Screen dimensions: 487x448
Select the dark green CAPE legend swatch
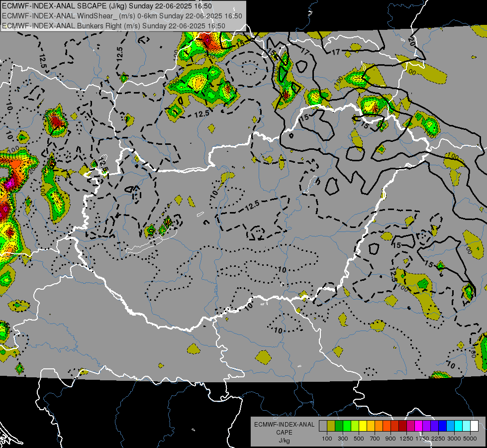[339, 426]
